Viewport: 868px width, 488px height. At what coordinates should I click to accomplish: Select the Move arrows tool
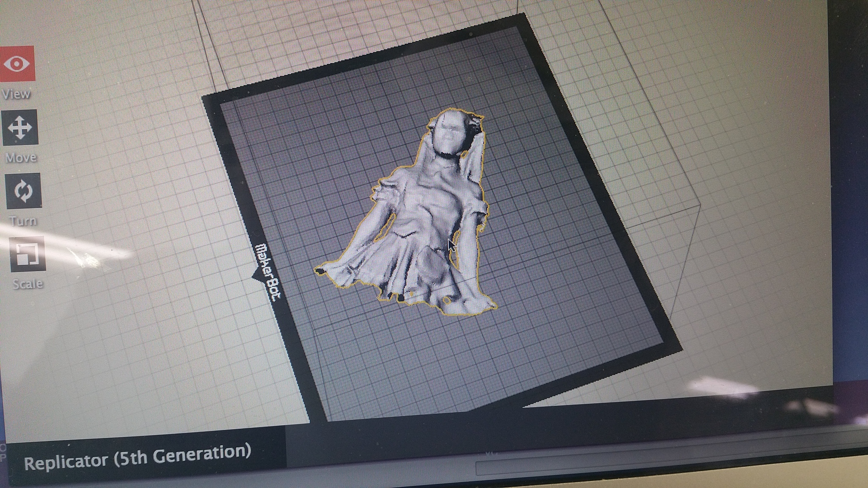click(x=20, y=128)
